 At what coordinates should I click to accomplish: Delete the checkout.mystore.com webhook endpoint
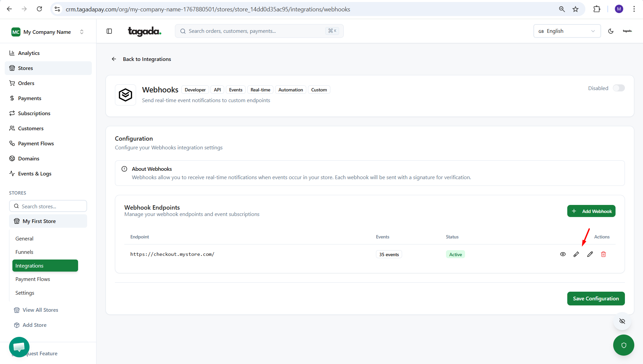tap(603, 254)
